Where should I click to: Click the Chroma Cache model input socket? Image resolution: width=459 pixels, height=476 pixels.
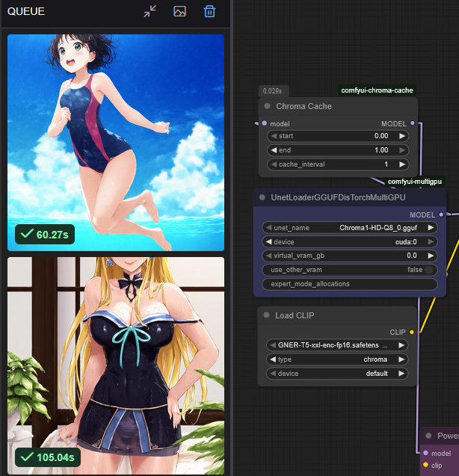click(265, 123)
